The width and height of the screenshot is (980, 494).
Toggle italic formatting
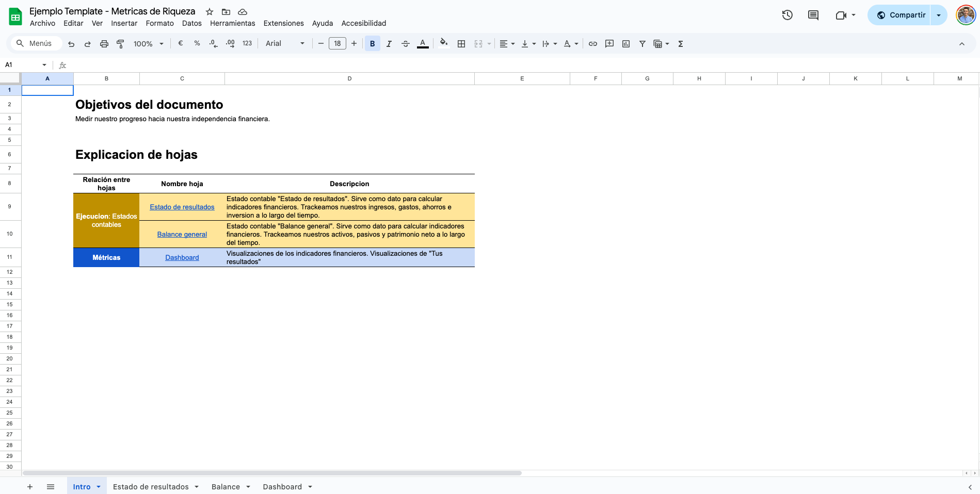point(389,44)
